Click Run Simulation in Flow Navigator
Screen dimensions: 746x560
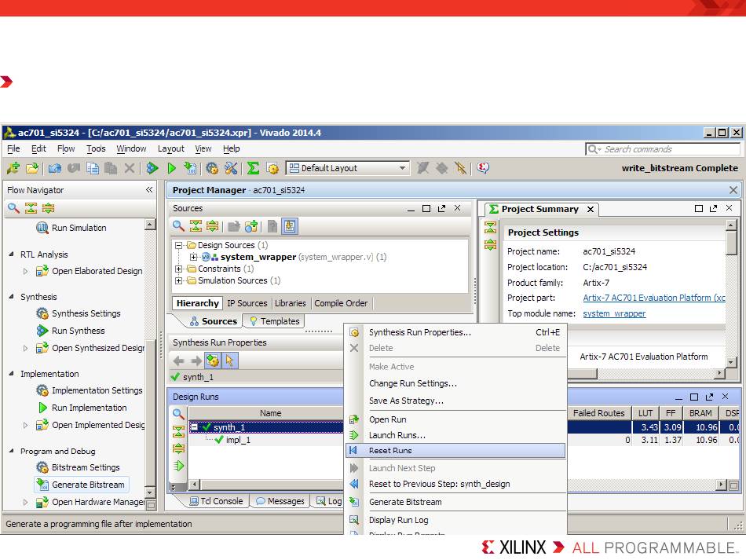coord(71,228)
